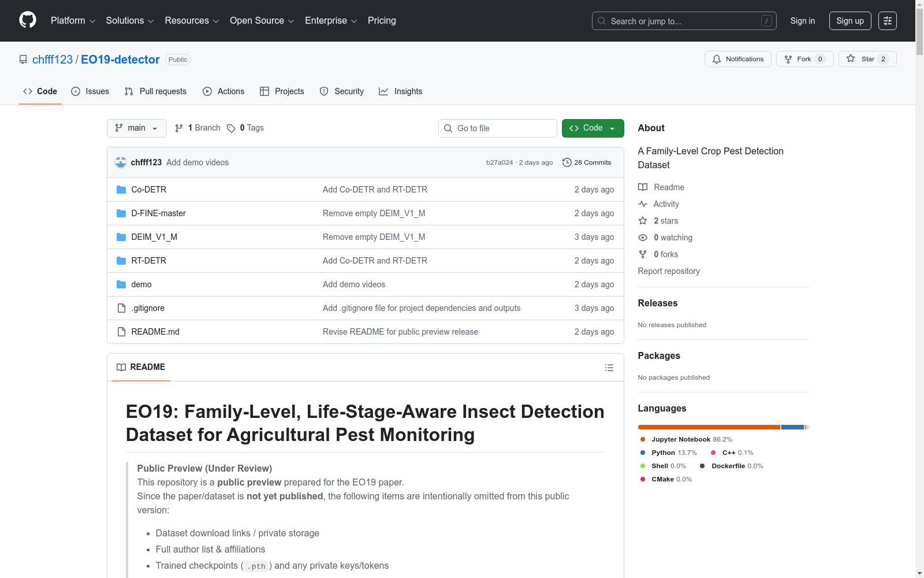Open the Python 13.7% language entry
This screenshot has width=924, height=578.
point(669,453)
